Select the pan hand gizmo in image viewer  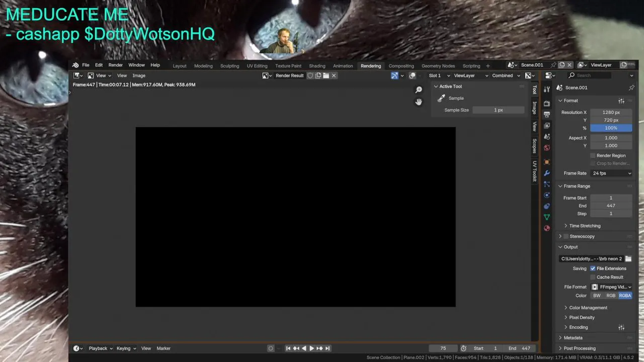coord(419,102)
